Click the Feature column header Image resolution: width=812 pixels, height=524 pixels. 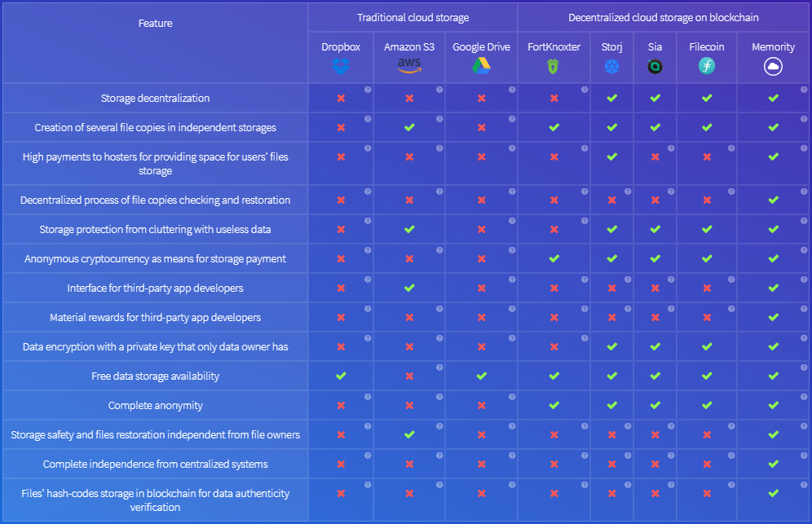(156, 24)
